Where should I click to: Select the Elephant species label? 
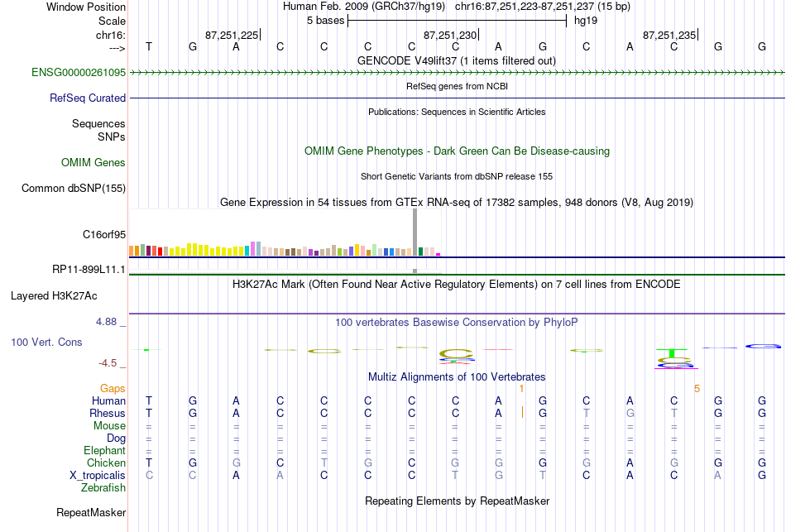coord(104,450)
